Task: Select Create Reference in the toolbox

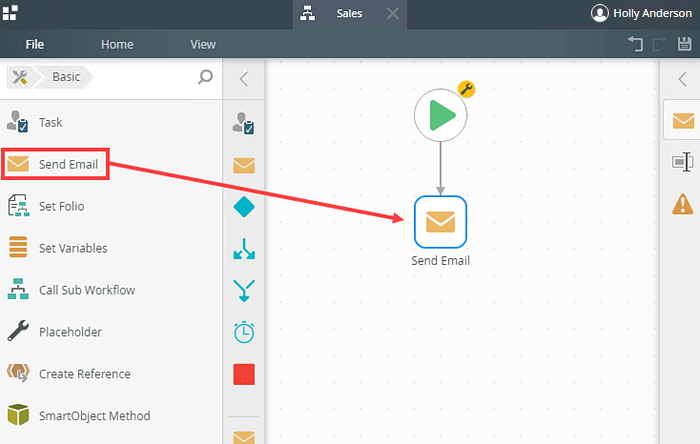Action: point(111,374)
